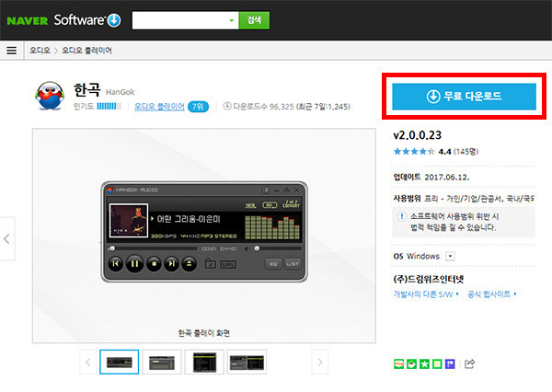Open the 오디오 플레이어 category link
This screenshot has width=552, height=392.
(x=159, y=107)
